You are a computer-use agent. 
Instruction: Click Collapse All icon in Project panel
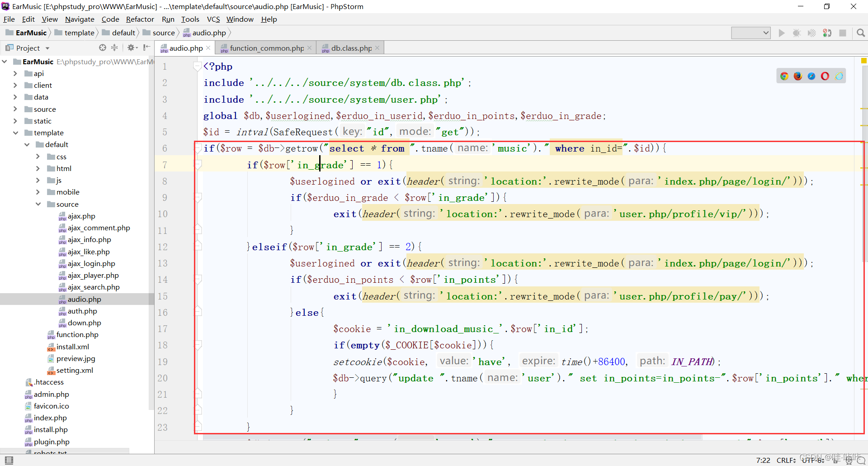tap(114, 48)
